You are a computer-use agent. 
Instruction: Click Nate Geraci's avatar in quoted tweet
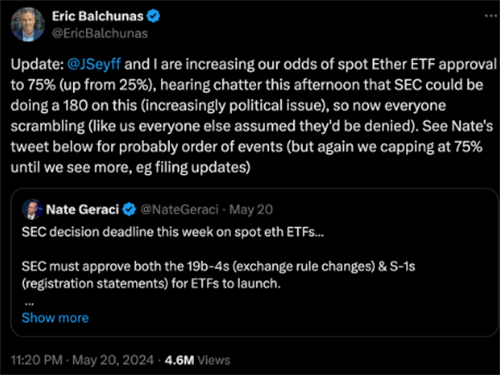(x=32, y=209)
